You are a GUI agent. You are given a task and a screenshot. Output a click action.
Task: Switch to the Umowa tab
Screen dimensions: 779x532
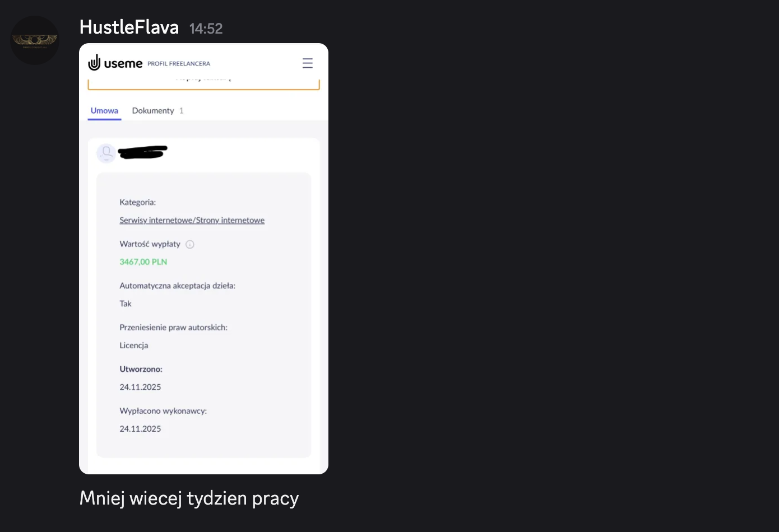[104, 111]
